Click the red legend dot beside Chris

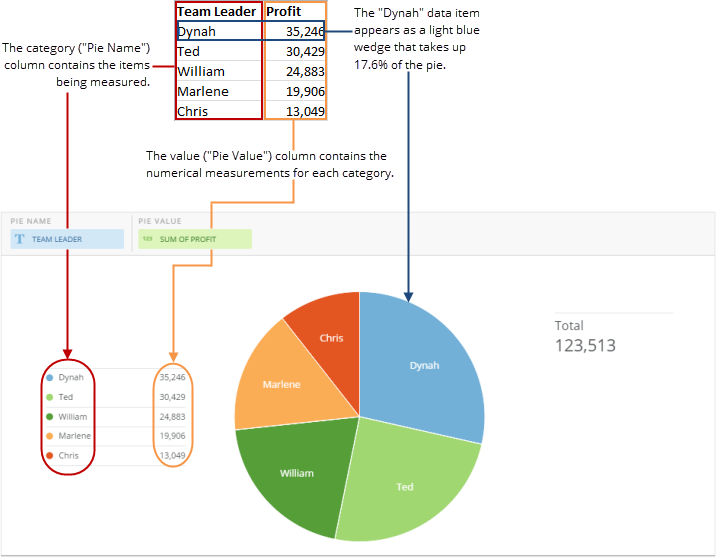coord(49,455)
